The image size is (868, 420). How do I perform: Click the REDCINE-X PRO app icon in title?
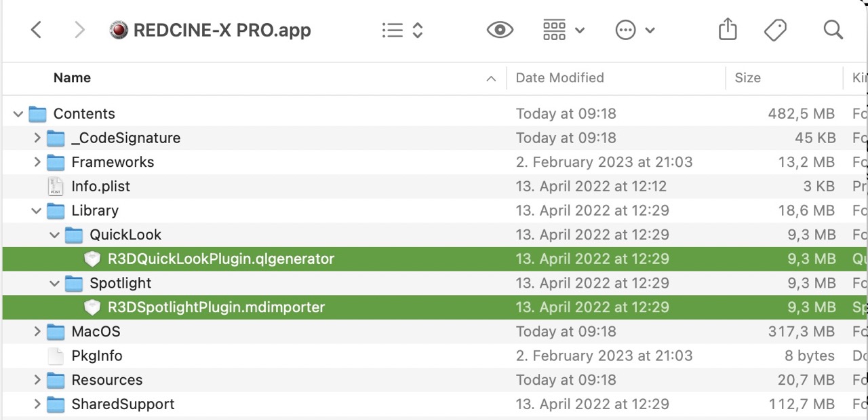click(x=119, y=30)
